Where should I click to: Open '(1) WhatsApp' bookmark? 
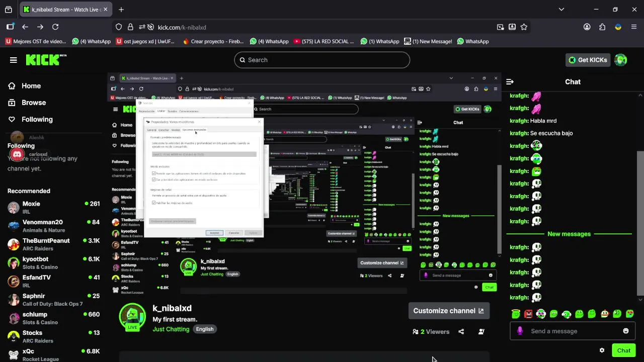[380, 41]
